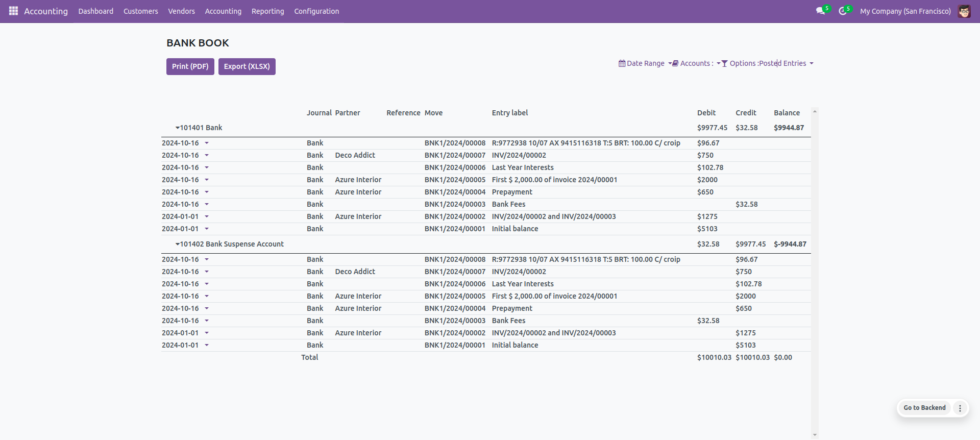This screenshot has height=440, width=980.
Task: Click the report's vertical scrollbar down arrow
Action: [x=815, y=435]
